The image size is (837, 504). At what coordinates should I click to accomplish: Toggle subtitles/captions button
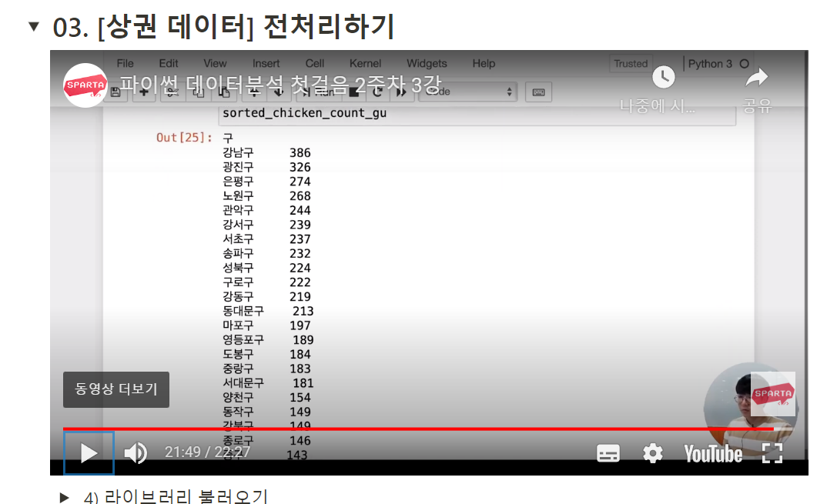click(x=608, y=454)
